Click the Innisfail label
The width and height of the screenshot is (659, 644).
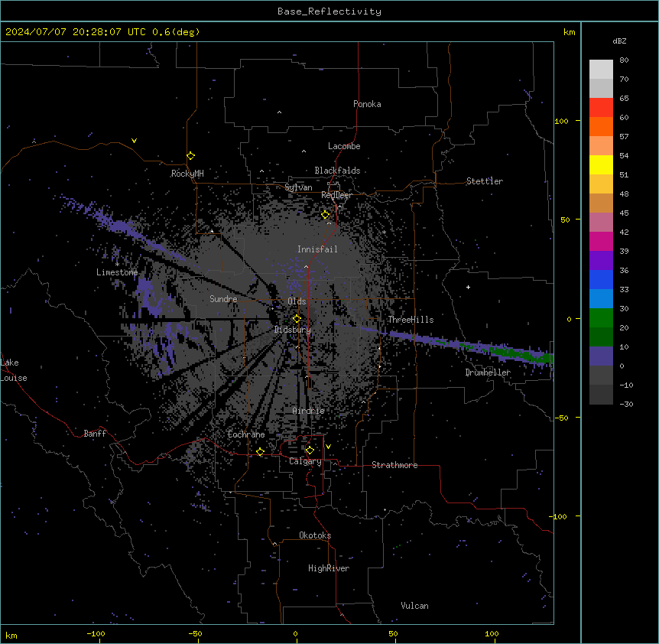pos(317,249)
